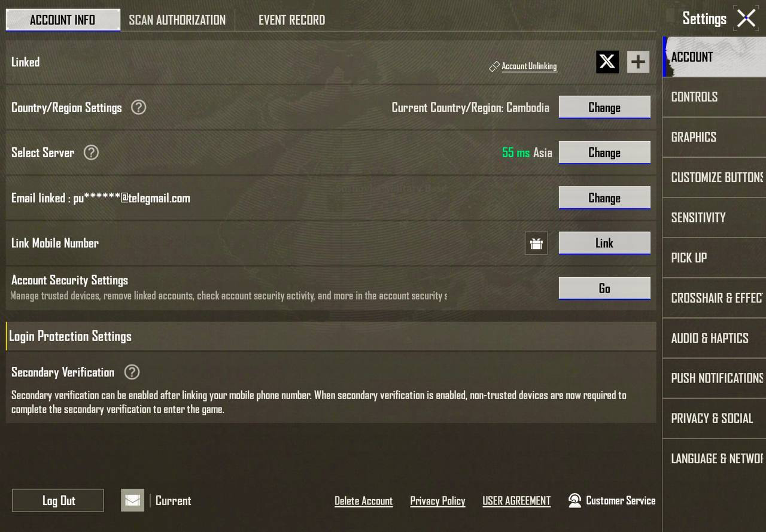The height and width of the screenshot is (532, 766).
Task: Open the Crosshair & Effects category
Action: click(714, 297)
